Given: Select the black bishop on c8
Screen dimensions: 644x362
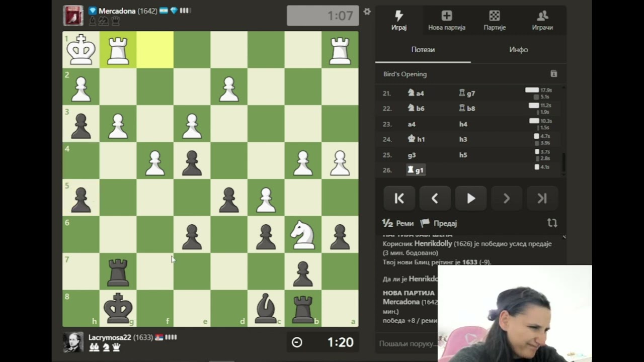Looking at the screenshot, I should (x=266, y=308).
